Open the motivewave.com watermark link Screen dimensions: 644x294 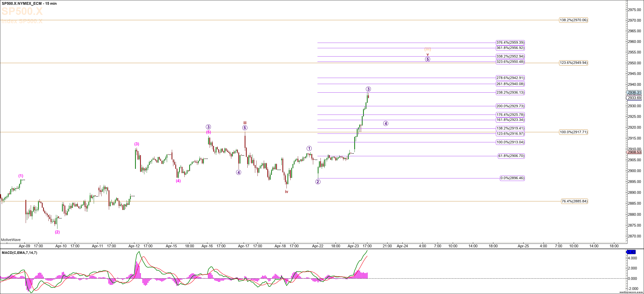pos(631,292)
